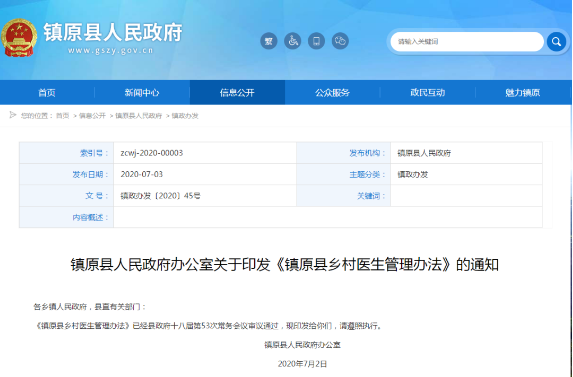Viewport: 573px width, 377px height.
Task: Select document number 镇政办发〔2020〕45号
Action: click(160, 196)
